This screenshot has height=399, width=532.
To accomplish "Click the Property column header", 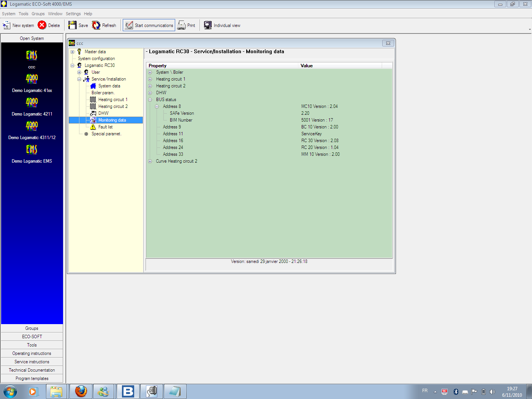I will point(222,66).
